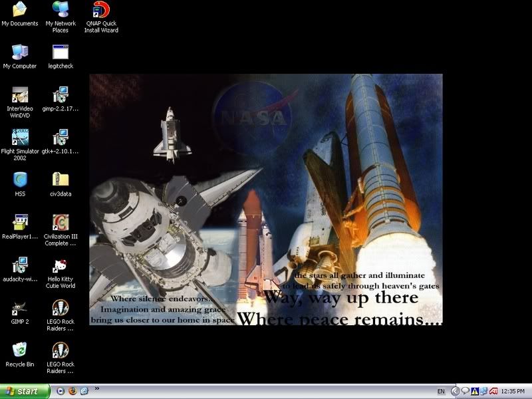This screenshot has height=399, width=532.
Task: Select the InterVideo WinDVD shortcut
Action: pos(20,102)
